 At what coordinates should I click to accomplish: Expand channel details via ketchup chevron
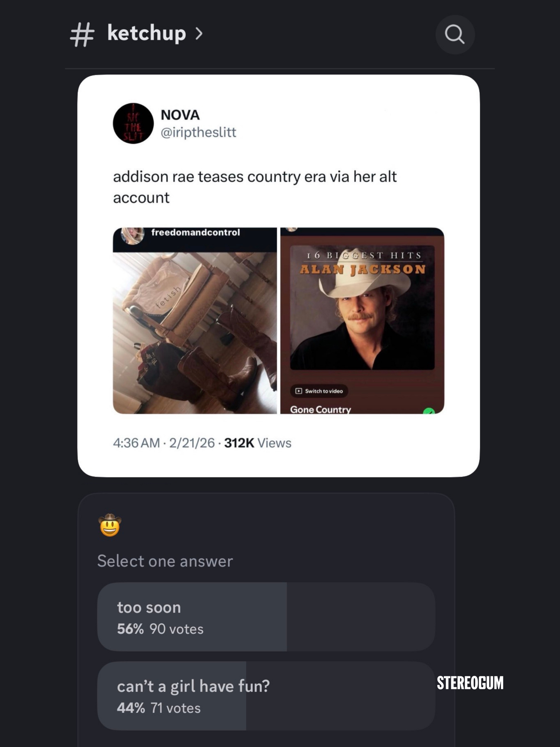[x=199, y=34]
